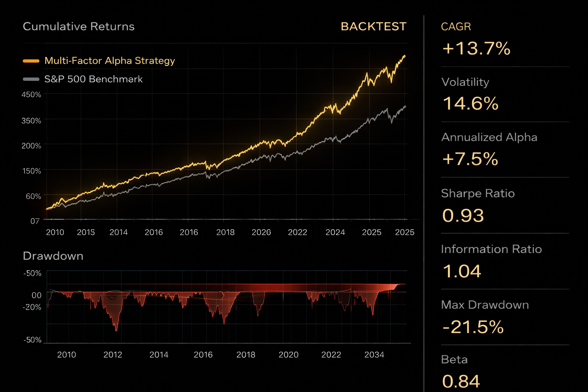Select the Multi-Factor Alpha Strategy legend swatch

coord(32,60)
